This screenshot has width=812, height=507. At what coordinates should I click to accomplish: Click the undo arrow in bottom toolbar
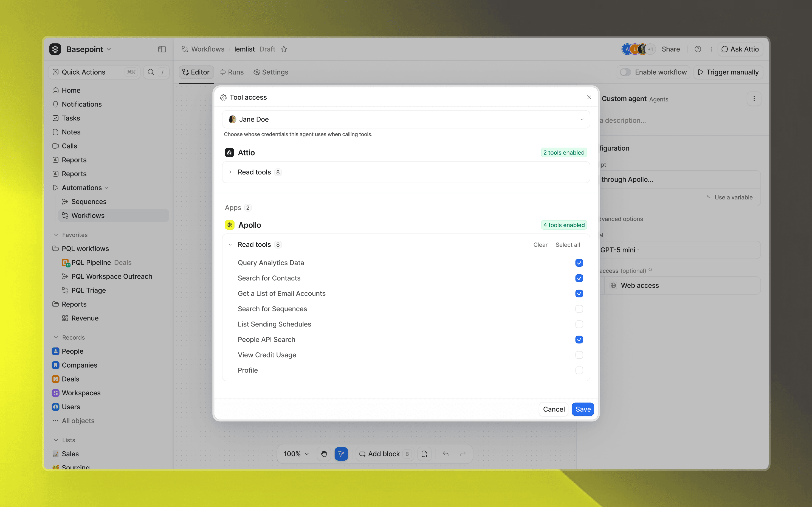pyautogui.click(x=446, y=454)
